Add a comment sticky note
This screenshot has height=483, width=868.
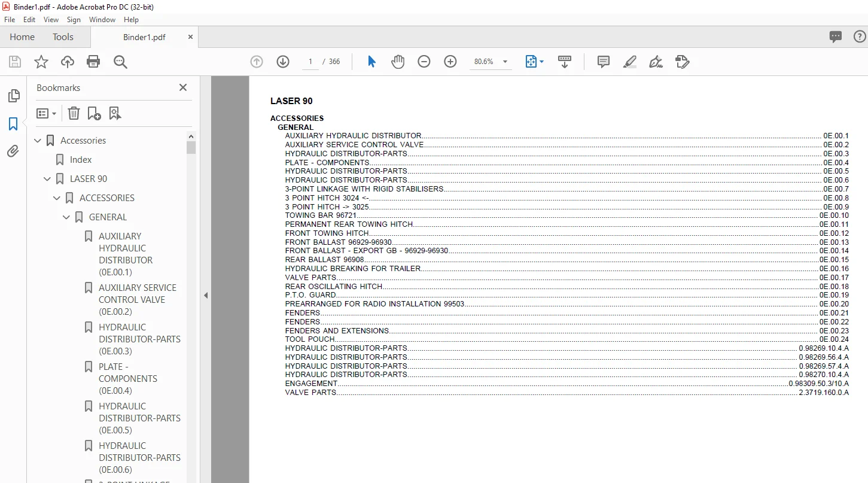[604, 62]
